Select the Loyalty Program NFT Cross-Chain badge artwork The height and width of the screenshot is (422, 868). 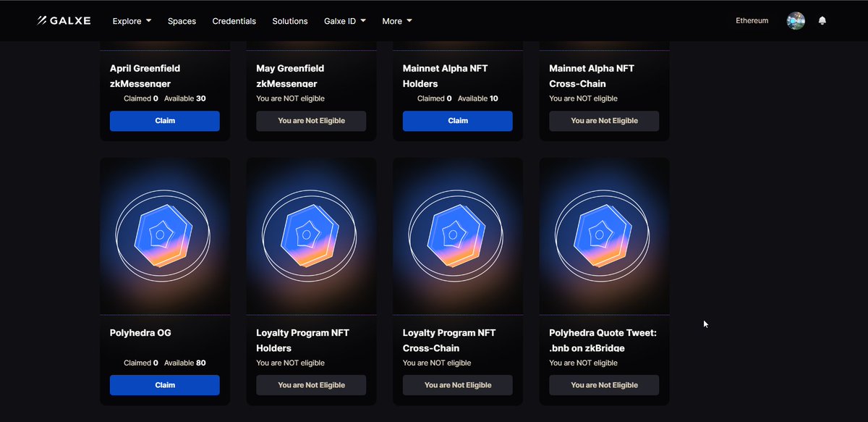457,235
